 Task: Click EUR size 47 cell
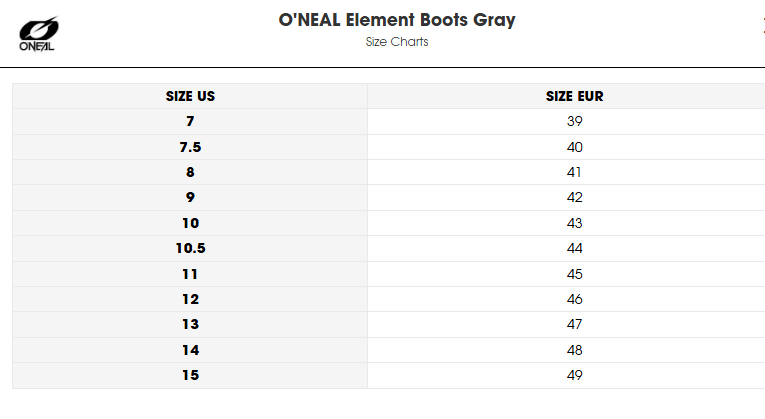(x=574, y=325)
